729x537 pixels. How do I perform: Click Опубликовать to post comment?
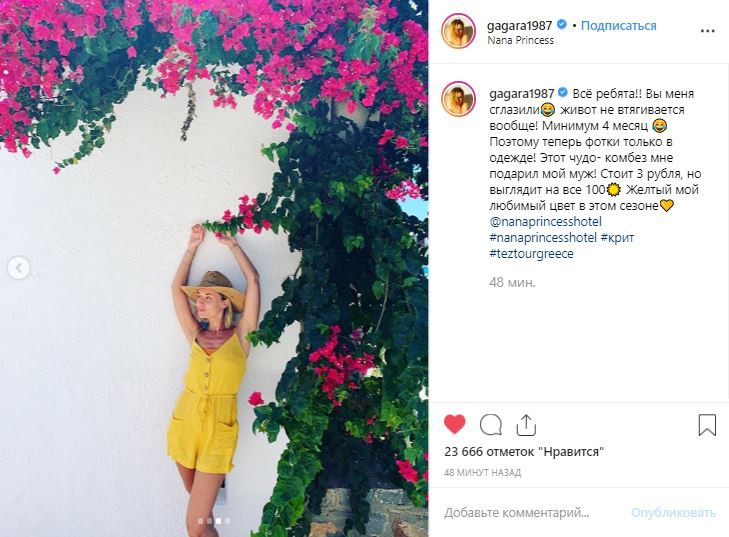click(x=673, y=512)
